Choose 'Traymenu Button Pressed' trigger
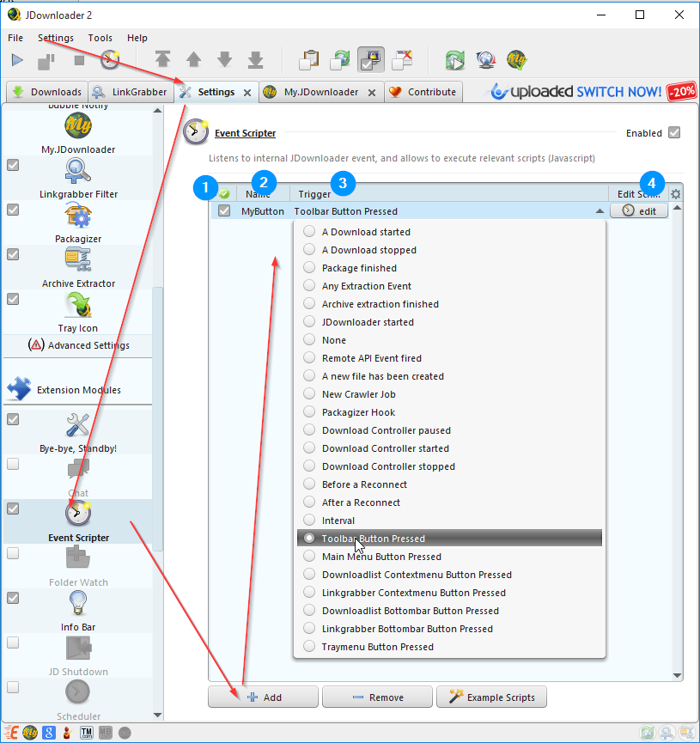 pos(449,647)
